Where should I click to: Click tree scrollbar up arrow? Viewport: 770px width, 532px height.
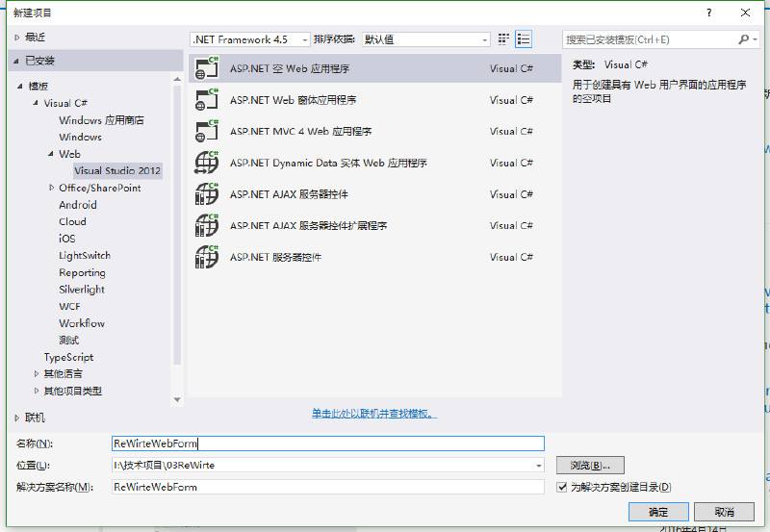[177, 79]
